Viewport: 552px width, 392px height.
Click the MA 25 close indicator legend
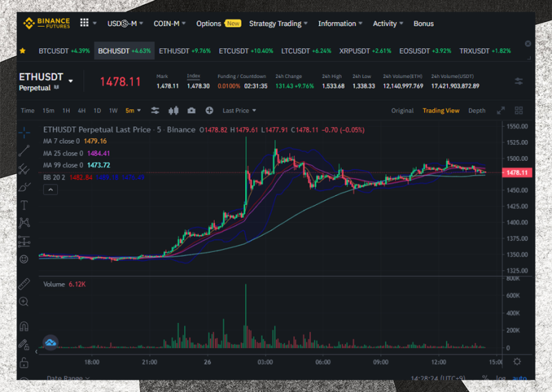point(77,154)
